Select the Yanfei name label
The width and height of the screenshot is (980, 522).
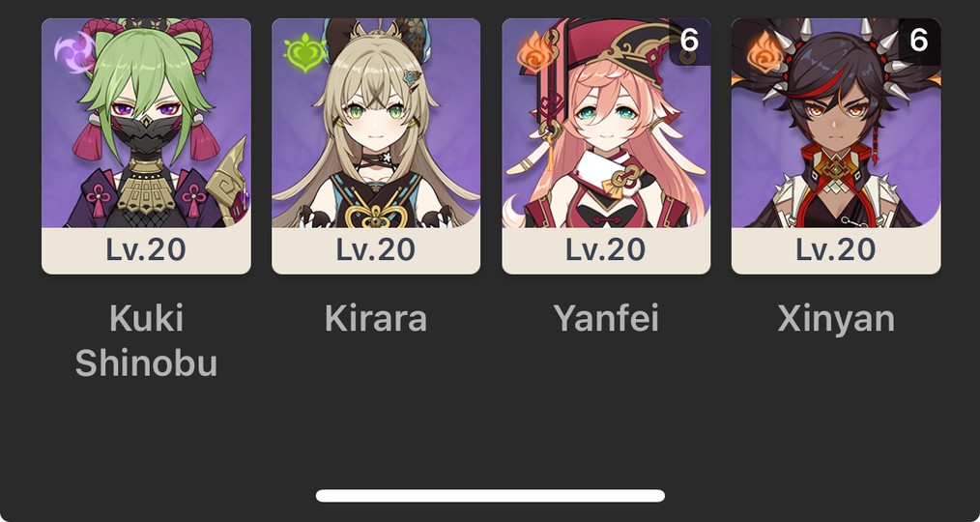606,318
